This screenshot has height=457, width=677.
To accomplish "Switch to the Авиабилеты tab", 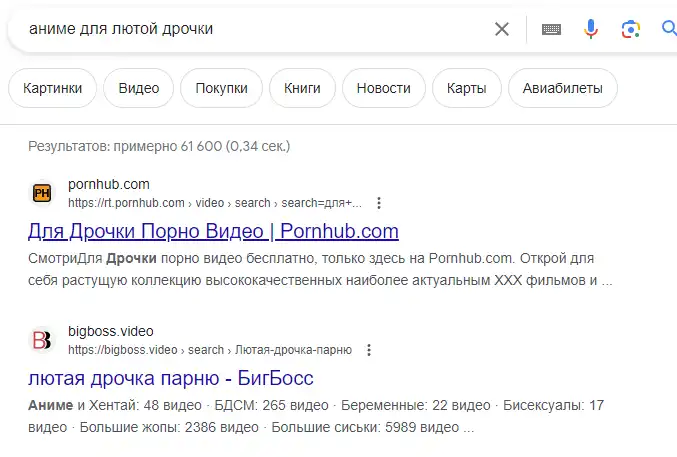I will (563, 88).
